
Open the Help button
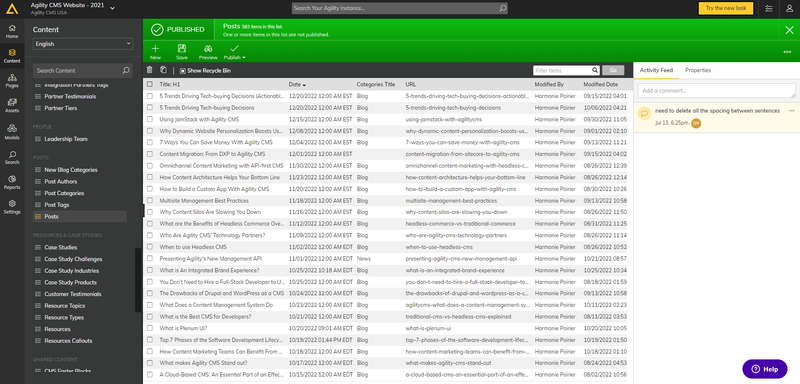pyautogui.click(x=764, y=369)
